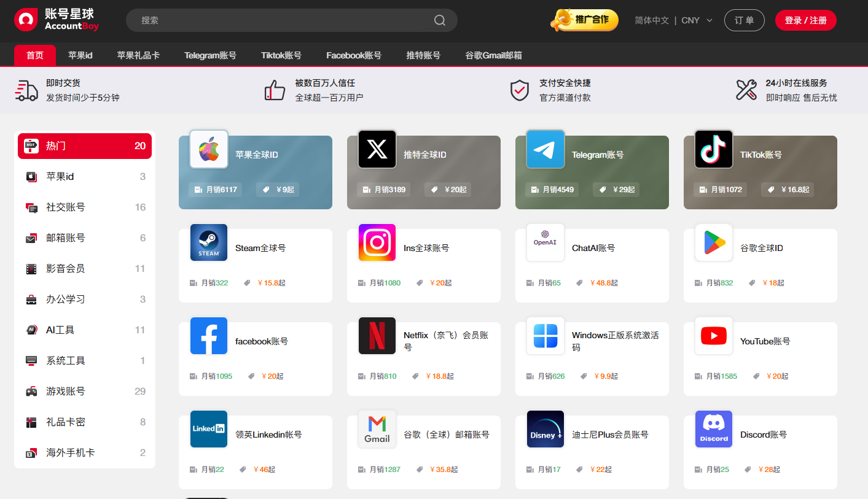This screenshot has width=868, height=499.
Task: Click the 影音会员 film sidebar icon
Action: 31,269
